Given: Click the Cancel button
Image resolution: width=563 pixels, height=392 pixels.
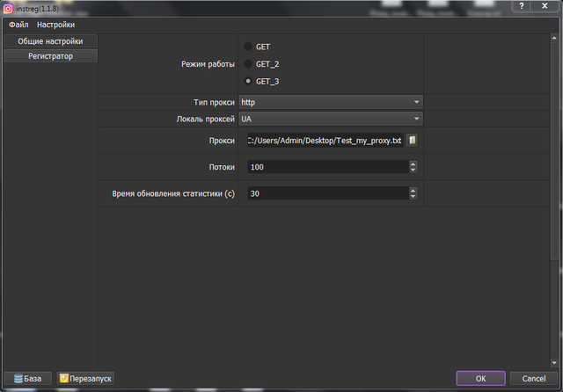Looking at the screenshot, I should pyautogui.click(x=534, y=379).
